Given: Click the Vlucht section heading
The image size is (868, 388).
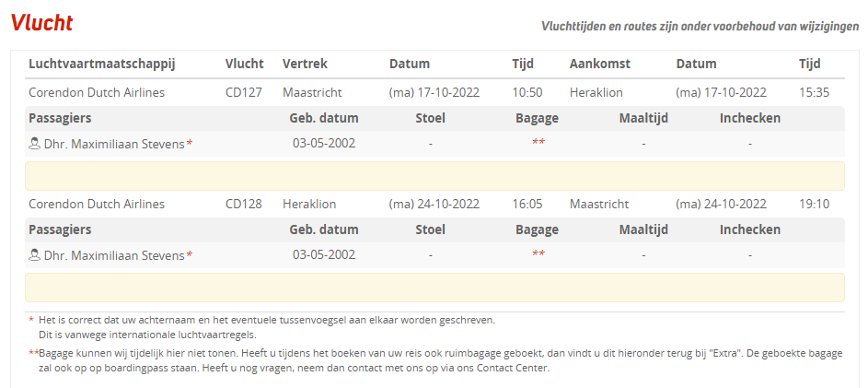Looking at the screenshot, I should point(41,24).
